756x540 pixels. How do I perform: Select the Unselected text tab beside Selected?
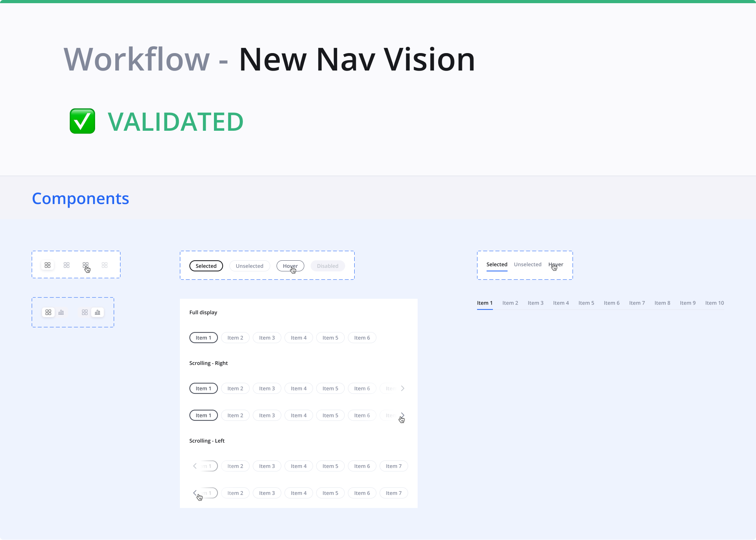527,265
